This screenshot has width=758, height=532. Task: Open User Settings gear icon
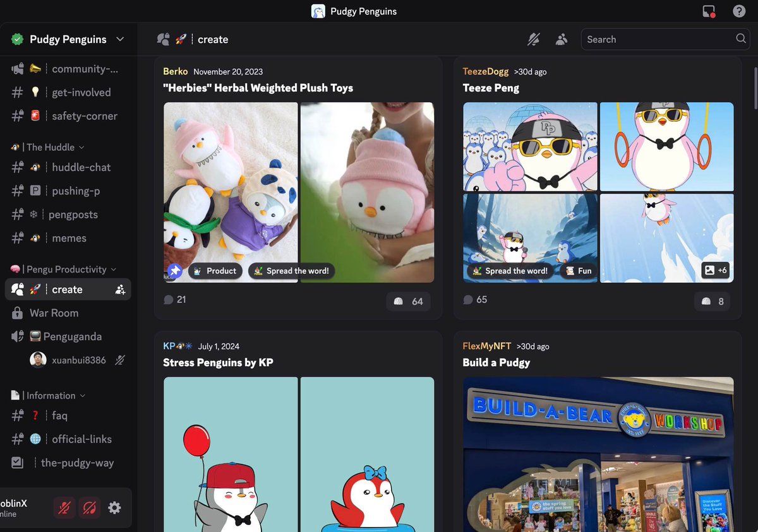pyautogui.click(x=114, y=507)
